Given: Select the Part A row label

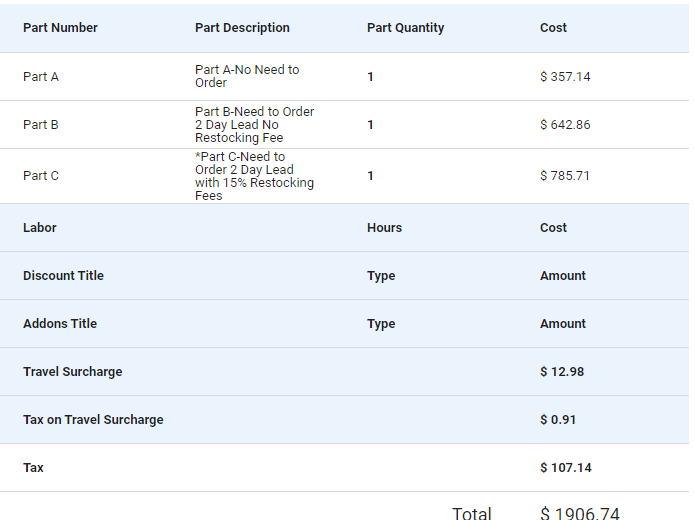Looking at the screenshot, I should pos(41,77).
